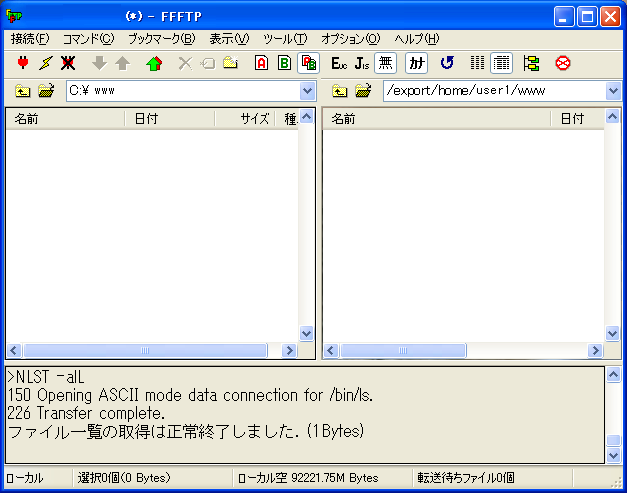This screenshot has width=627, height=493.
Task: Switch to list view icon
Action: (478, 63)
